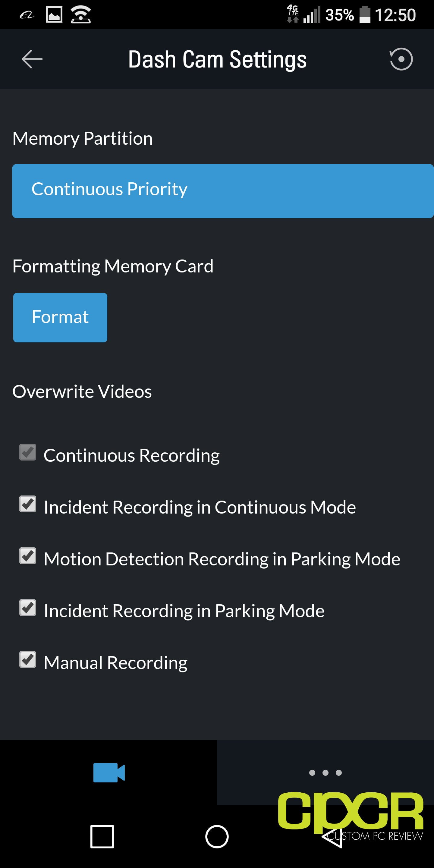Tap the Android back triangle button
434x868 pixels.
332,836
